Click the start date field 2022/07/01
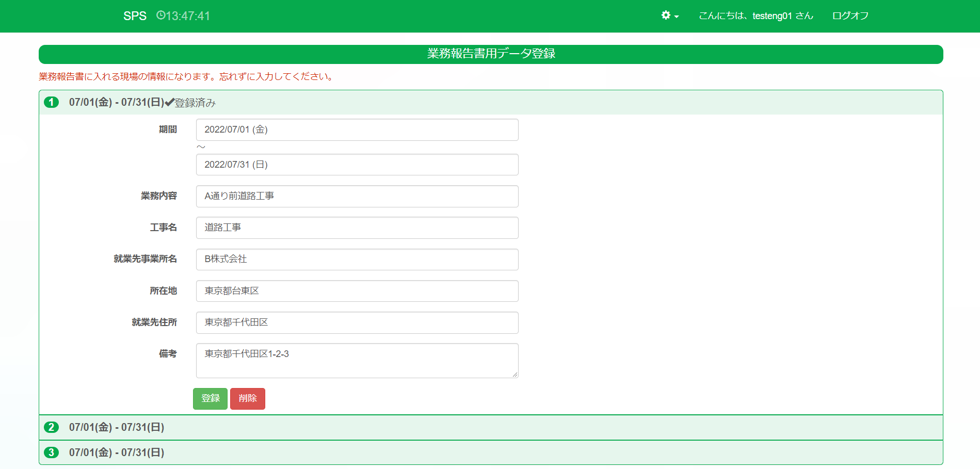Screen dimensions: 980x469 [x=357, y=130]
